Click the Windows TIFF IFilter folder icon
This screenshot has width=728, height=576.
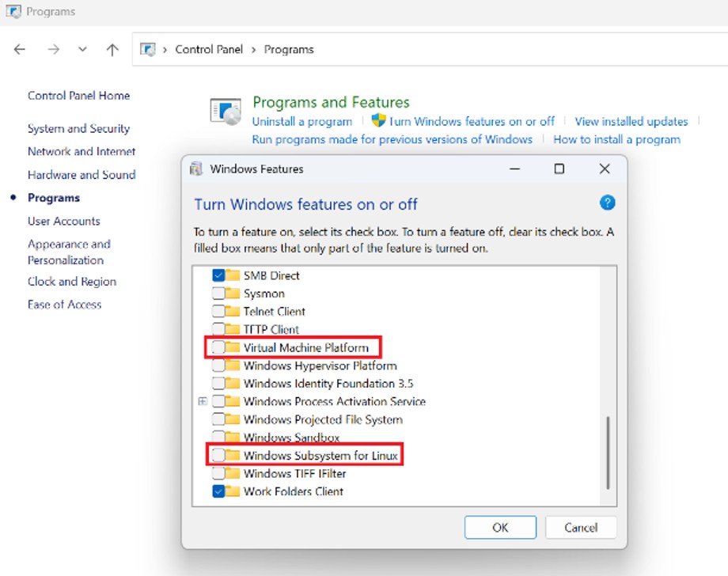pyautogui.click(x=233, y=473)
